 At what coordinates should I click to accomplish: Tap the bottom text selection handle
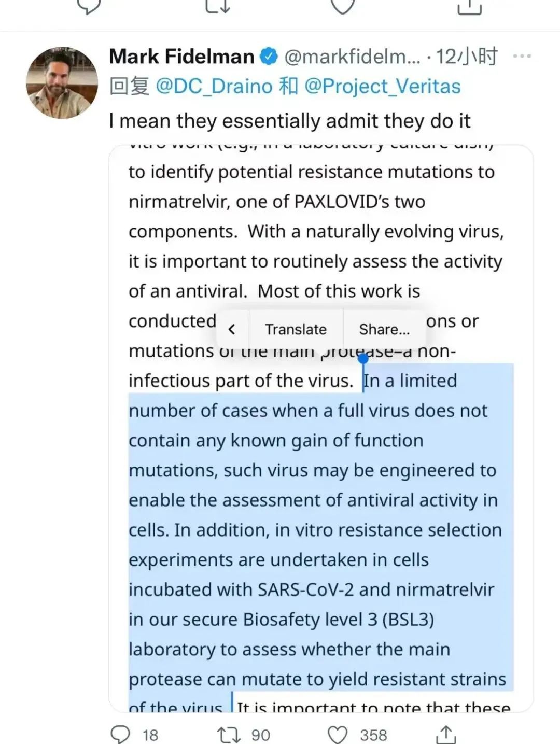tap(232, 700)
